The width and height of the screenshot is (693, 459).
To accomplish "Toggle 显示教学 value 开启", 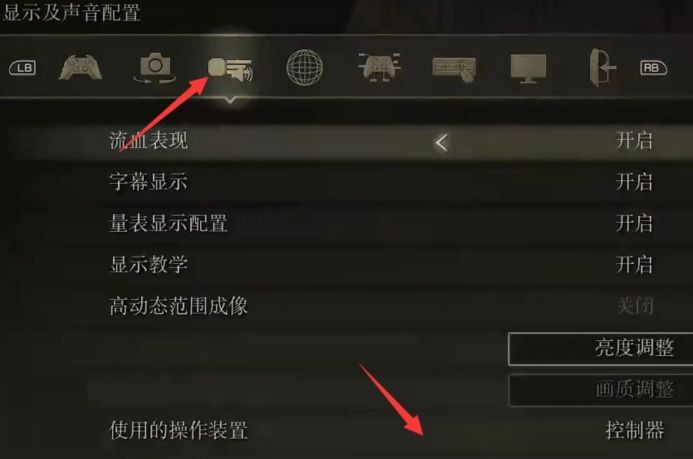I will pos(634,265).
